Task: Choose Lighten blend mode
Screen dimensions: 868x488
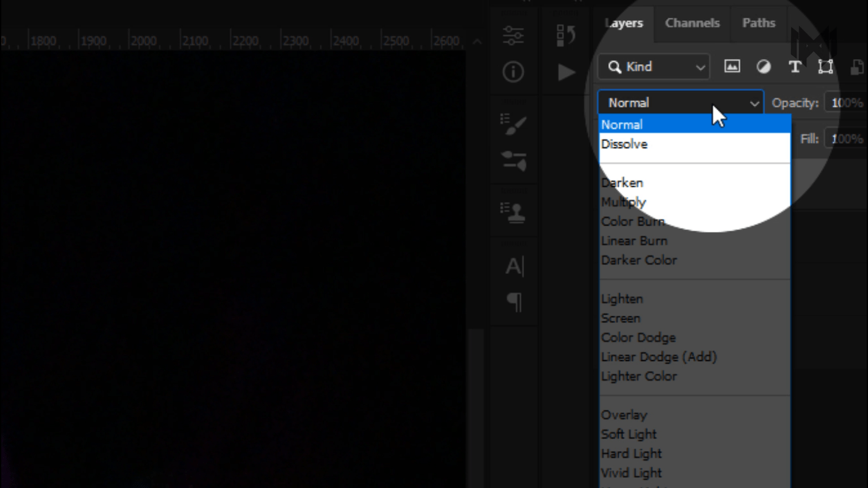Action: [x=695, y=299]
